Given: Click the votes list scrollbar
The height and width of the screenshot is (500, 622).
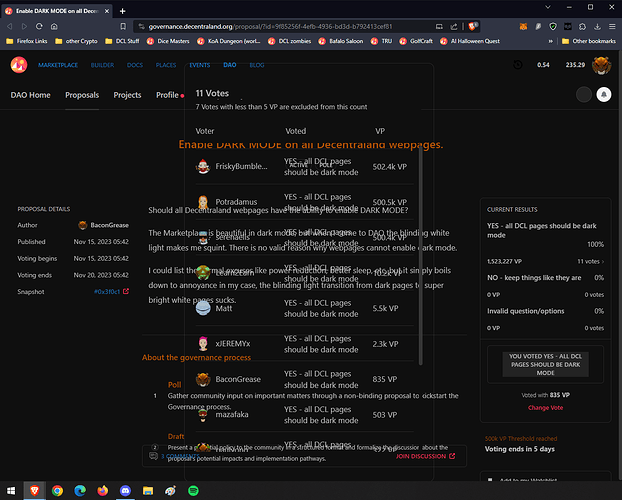Looking at the screenshot, I should click(420, 256).
